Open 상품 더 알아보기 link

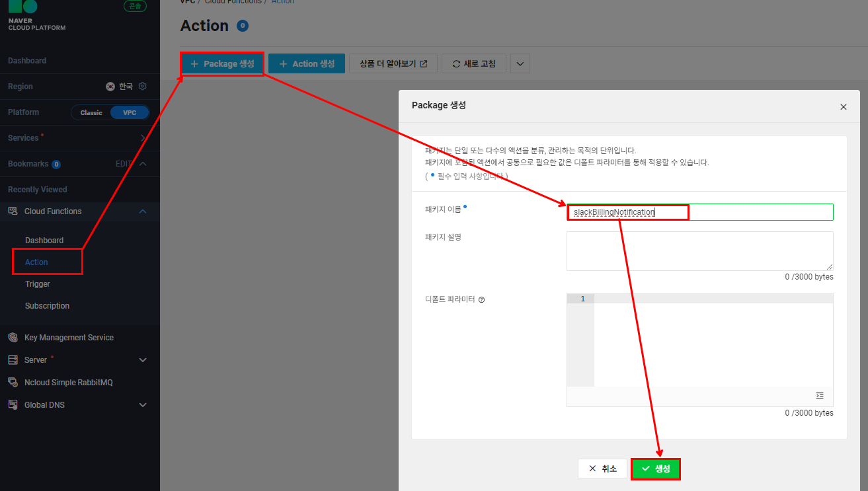click(393, 64)
